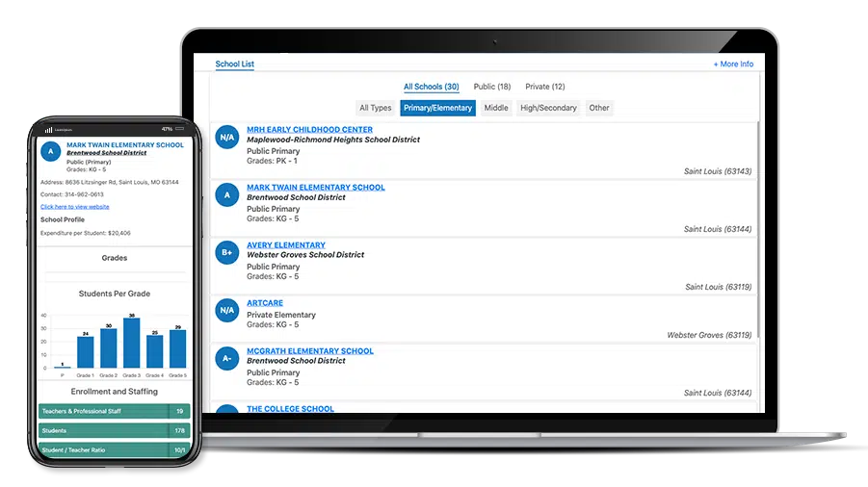Open Avery Elementary link
This screenshot has width=868, height=487.
click(x=286, y=244)
